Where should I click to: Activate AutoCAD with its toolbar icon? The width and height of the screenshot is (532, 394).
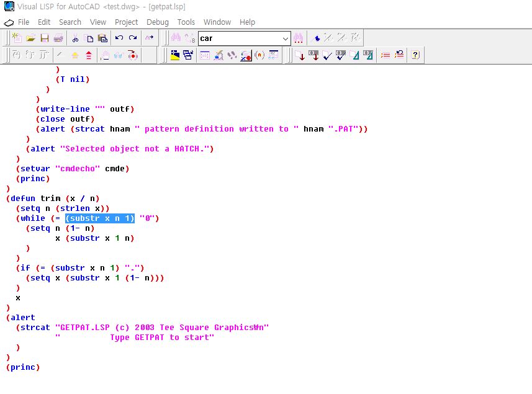(174, 54)
